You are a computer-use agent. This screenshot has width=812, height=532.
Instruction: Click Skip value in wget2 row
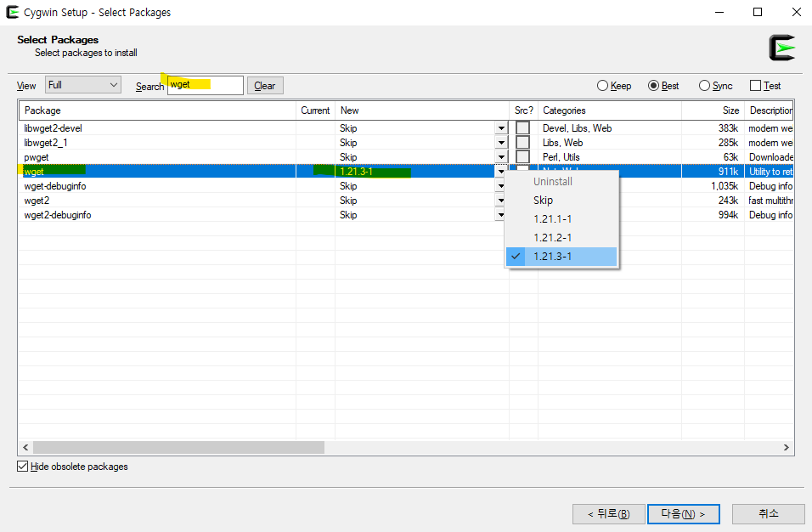[x=348, y=201]
